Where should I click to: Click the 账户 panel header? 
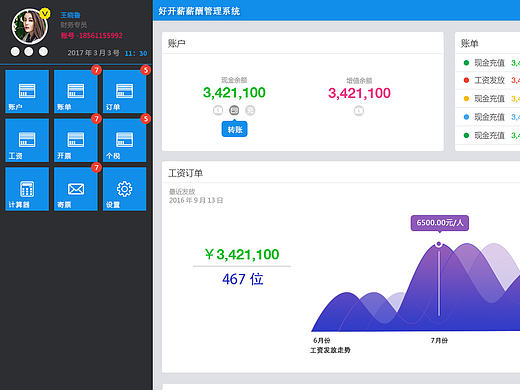pos(177,43)
